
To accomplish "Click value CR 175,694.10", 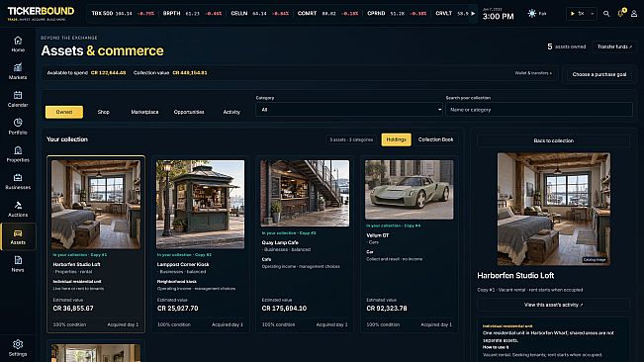I will pos(284,309).
